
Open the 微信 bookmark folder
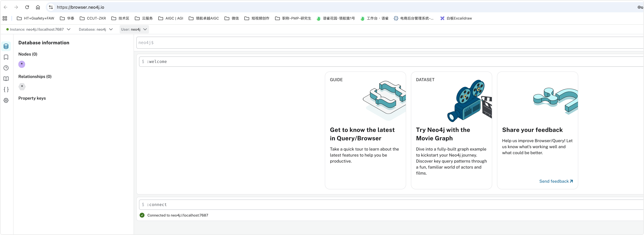click(x=232, y=18)
